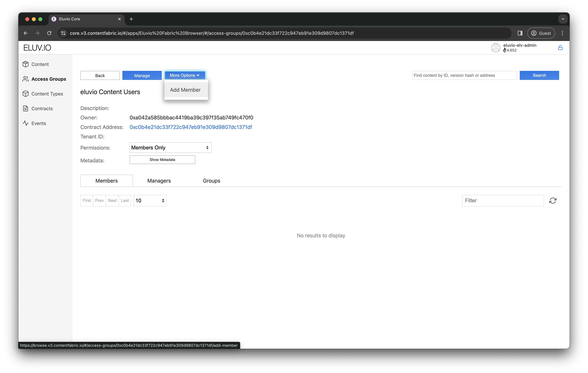Click the Contracts document icon
Image resolution: width=588 pixels, height=373 pixels.
(26, 108)
